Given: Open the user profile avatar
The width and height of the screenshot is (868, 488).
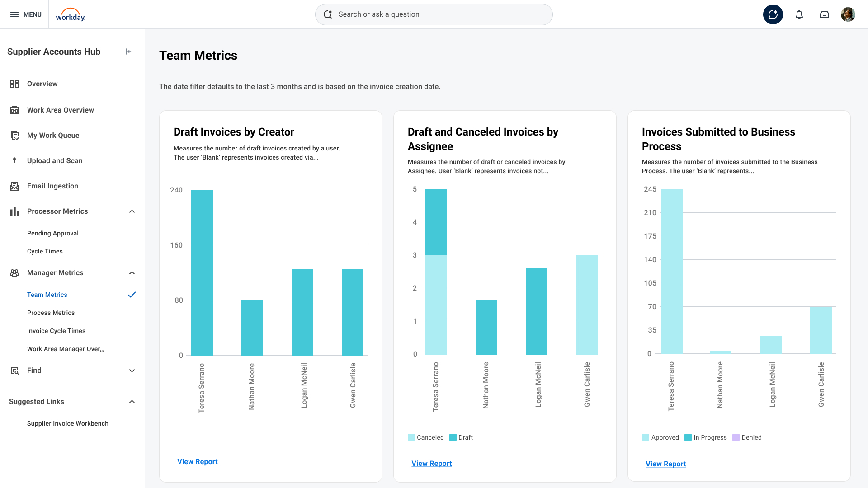Looking at the screenshot, I should click(848, 14).
